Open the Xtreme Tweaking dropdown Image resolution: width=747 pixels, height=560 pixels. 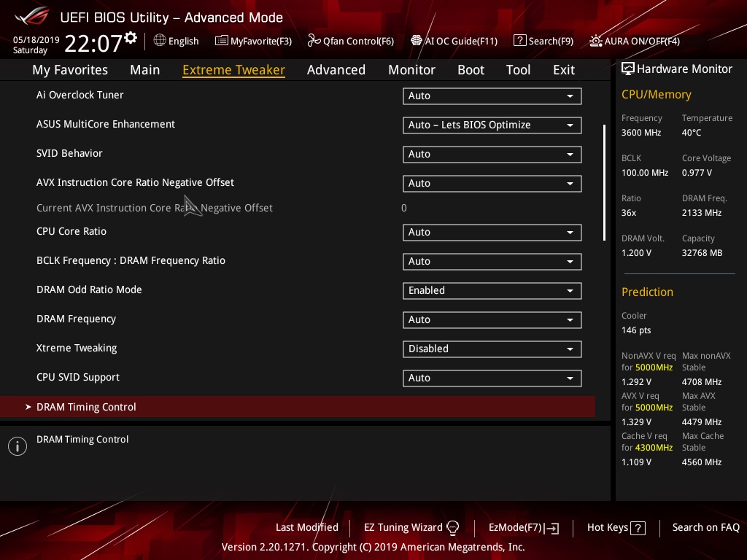click(x=492, y=349)
